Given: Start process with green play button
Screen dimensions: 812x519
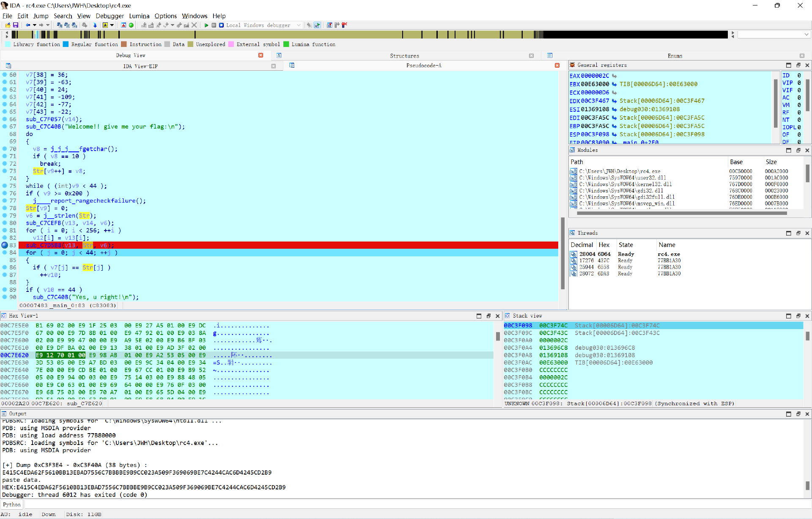Looking at the screenshot, I should [x=206, y=25].
